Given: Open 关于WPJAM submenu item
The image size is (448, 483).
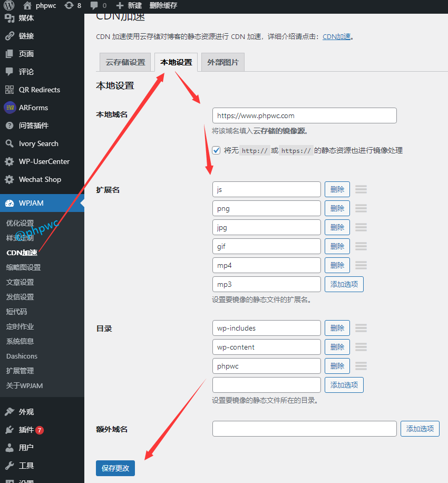Looking at the screenshot, I should pyautogui.click(x=25, y=385).
